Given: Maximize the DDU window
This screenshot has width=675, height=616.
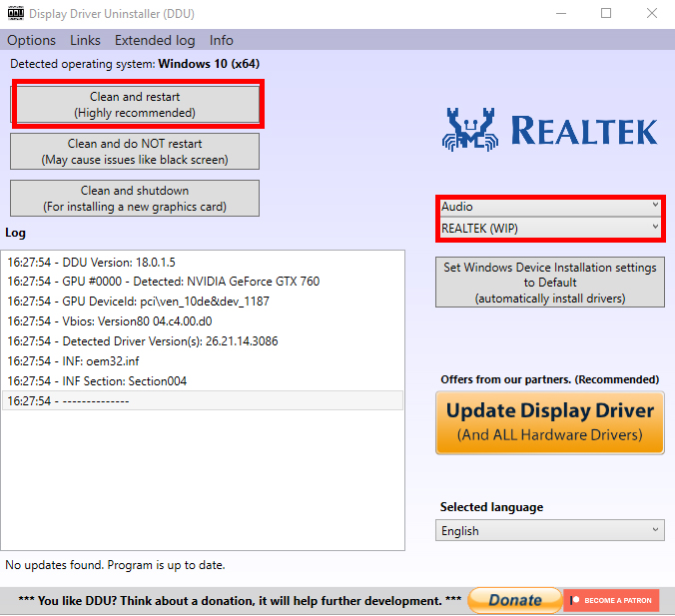Looking at the screenshot, I should (x=606, y=13).
